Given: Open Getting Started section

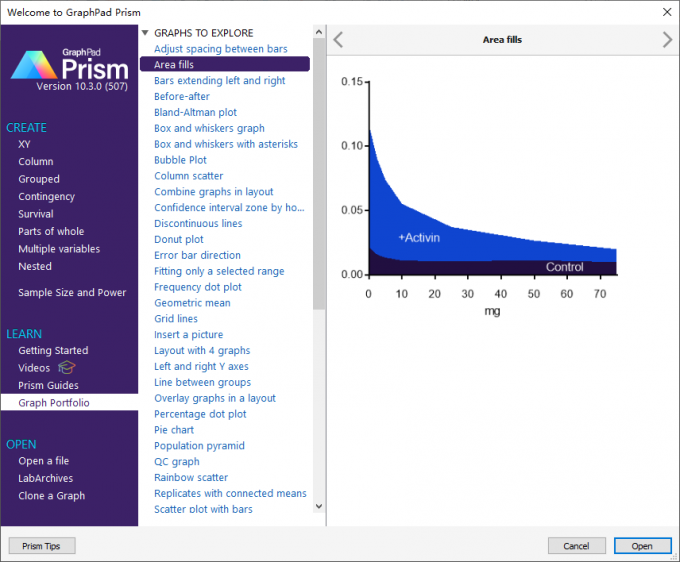Looking at the screenshot, I should [53, 350].
